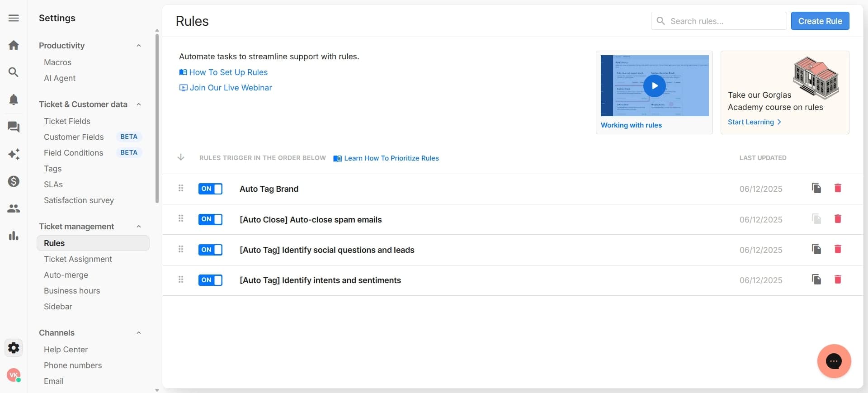Open customers people icon
The width and height of the screenshot is (868, 393).
[x=14, y=208]
